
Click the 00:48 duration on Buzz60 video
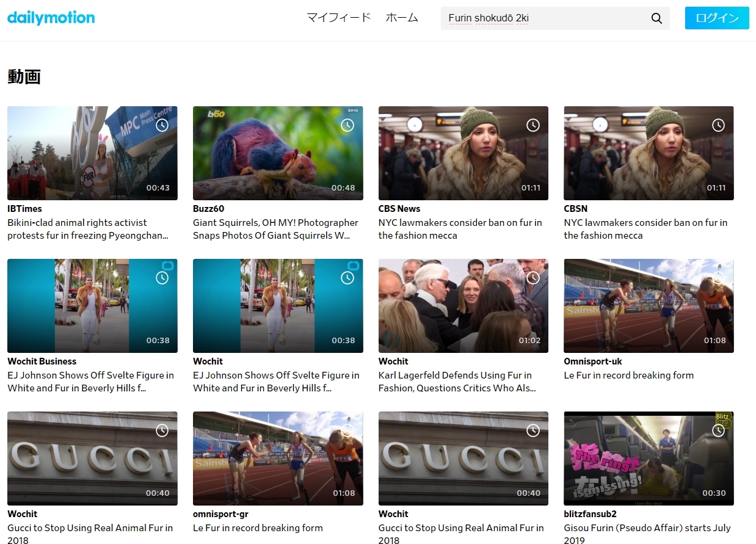[x=343, y=188]
